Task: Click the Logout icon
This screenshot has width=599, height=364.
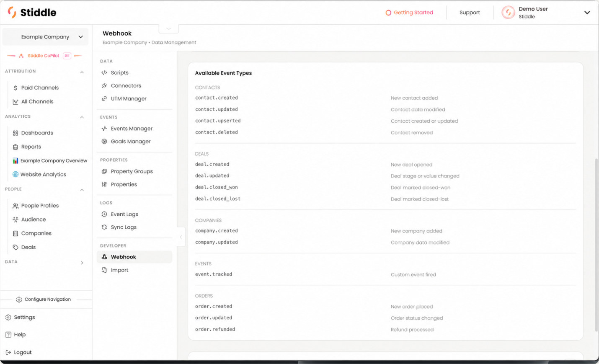Action: [x=8, y=352]
